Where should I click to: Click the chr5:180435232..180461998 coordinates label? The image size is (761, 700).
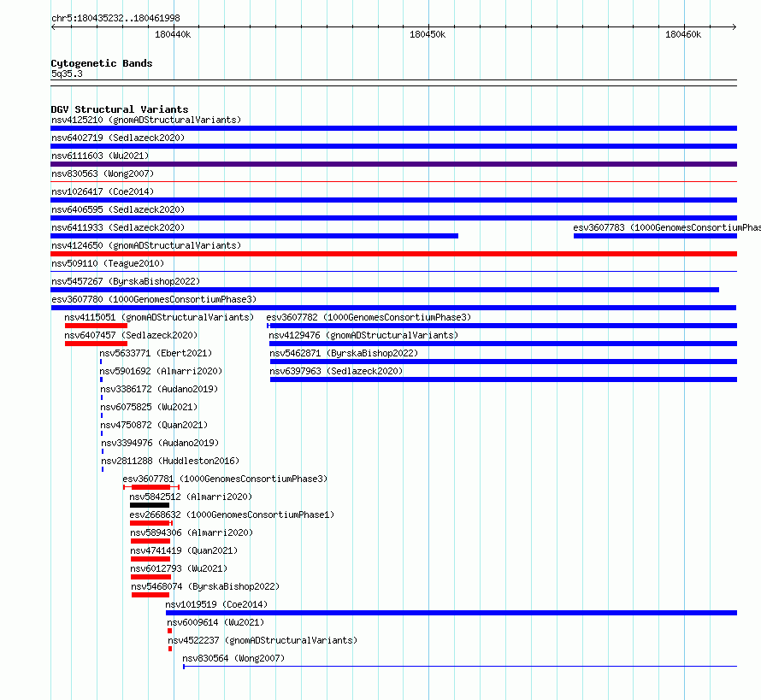coord(115,18)
